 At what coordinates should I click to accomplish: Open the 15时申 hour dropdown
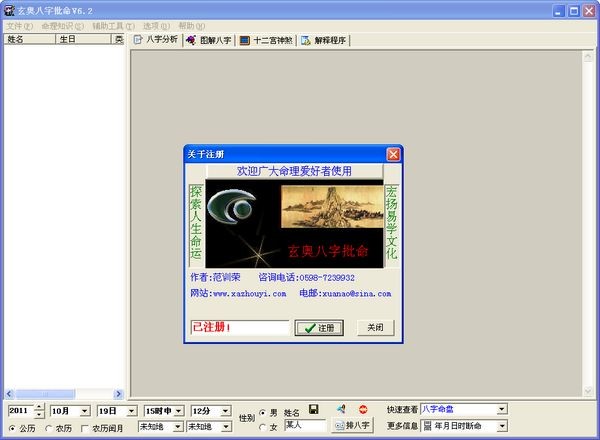tap(179, 411)
